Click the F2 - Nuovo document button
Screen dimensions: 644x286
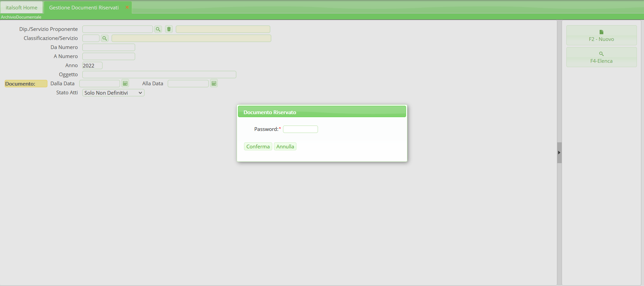(601, 35)
